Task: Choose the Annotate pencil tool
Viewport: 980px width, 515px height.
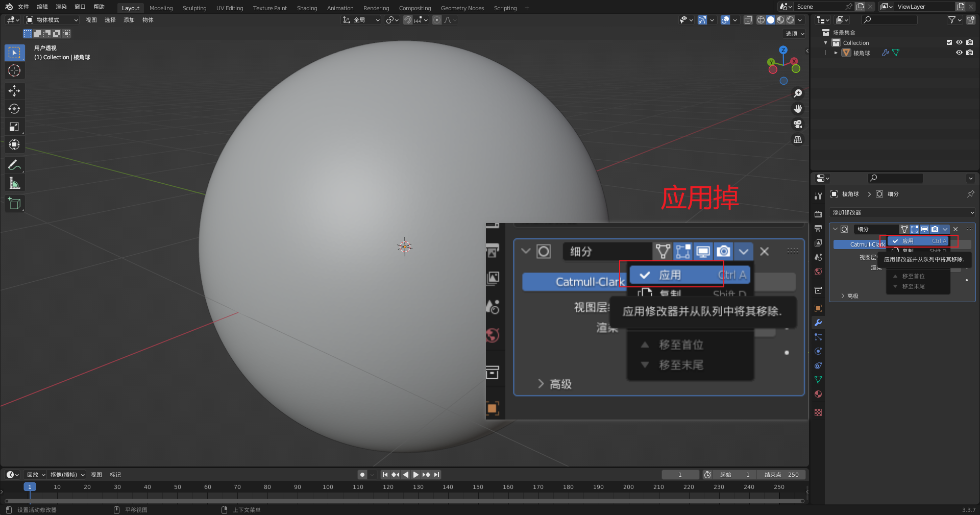Action: click(x=14, y=165)
